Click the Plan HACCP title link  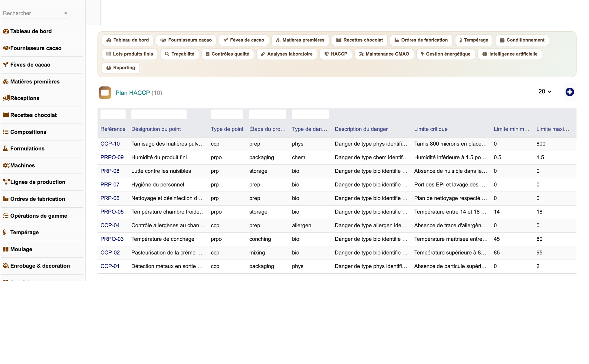click(x=133, y=93)
